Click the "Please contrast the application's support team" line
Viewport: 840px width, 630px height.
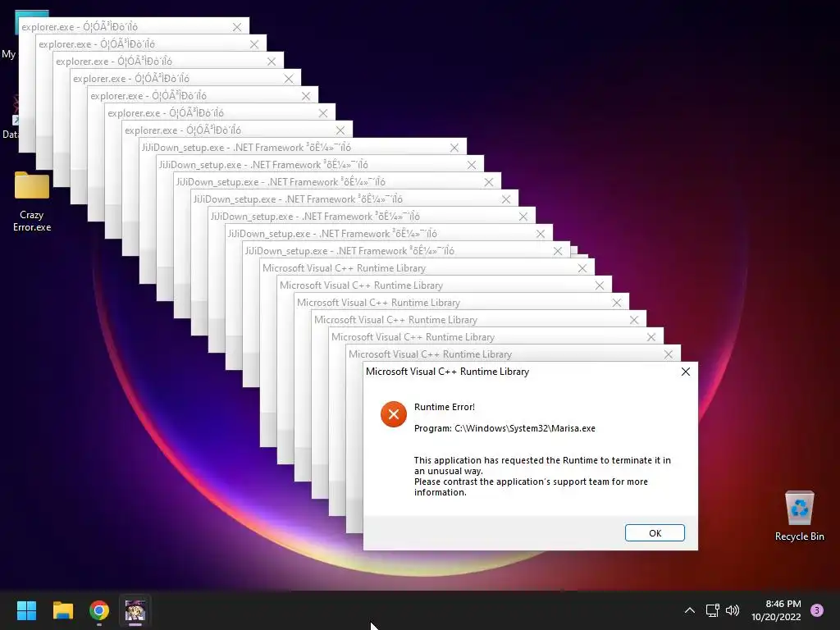click(531, 487)
